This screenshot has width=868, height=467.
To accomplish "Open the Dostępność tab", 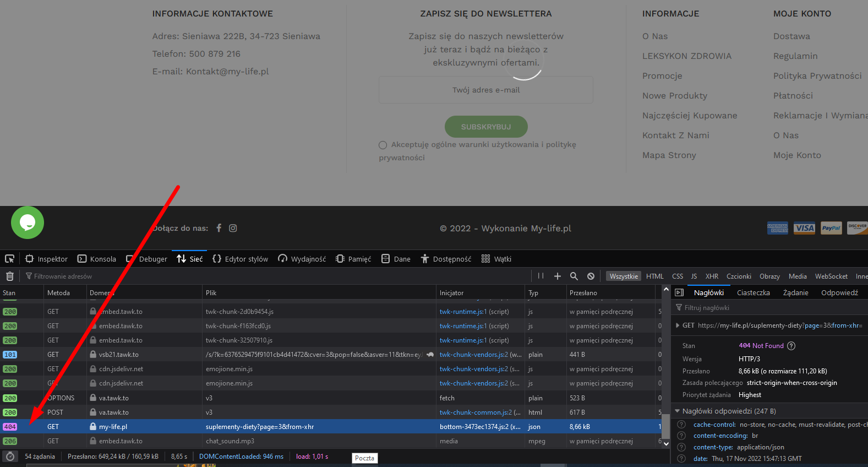I will [x=446, y=259].
